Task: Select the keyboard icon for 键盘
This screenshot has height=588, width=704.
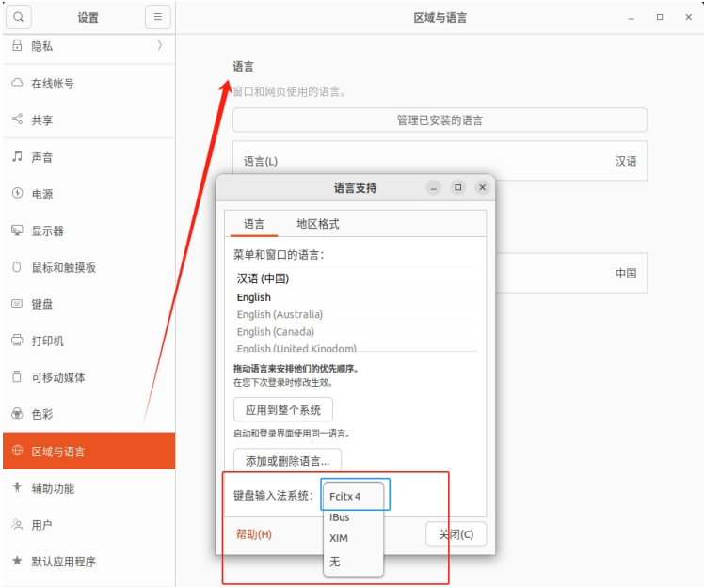Action: click(17, 304)
